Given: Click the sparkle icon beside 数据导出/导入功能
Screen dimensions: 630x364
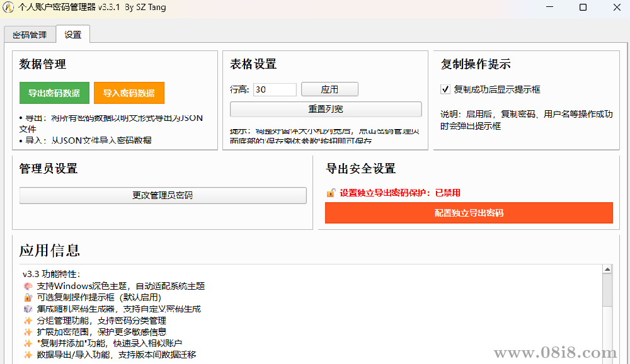Looking at the screenshot, I should pyautogui.click(x=28, y=355).
